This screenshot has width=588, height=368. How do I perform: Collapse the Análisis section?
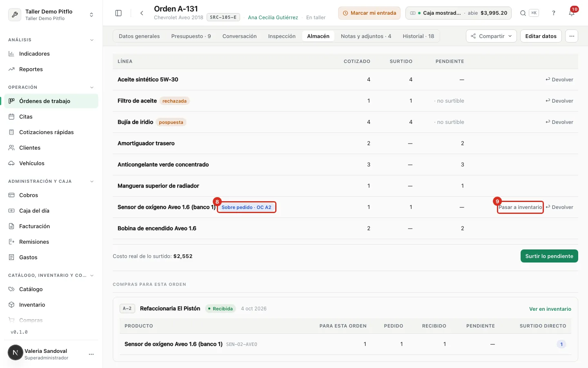tap(91, 40)
